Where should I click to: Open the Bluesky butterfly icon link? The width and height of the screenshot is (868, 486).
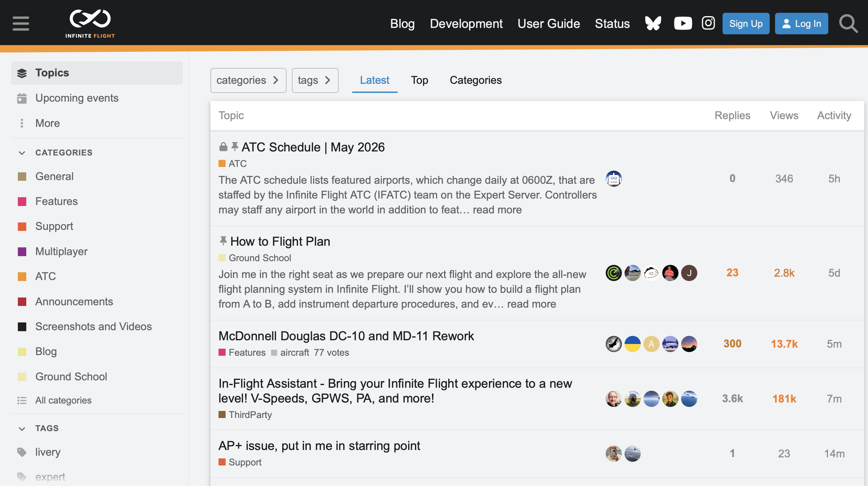[653, 23]
